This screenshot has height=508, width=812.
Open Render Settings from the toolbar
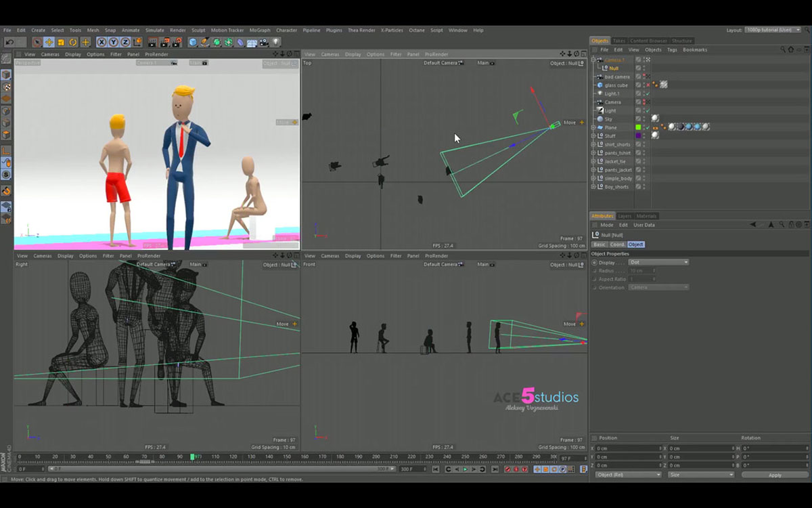175,42
